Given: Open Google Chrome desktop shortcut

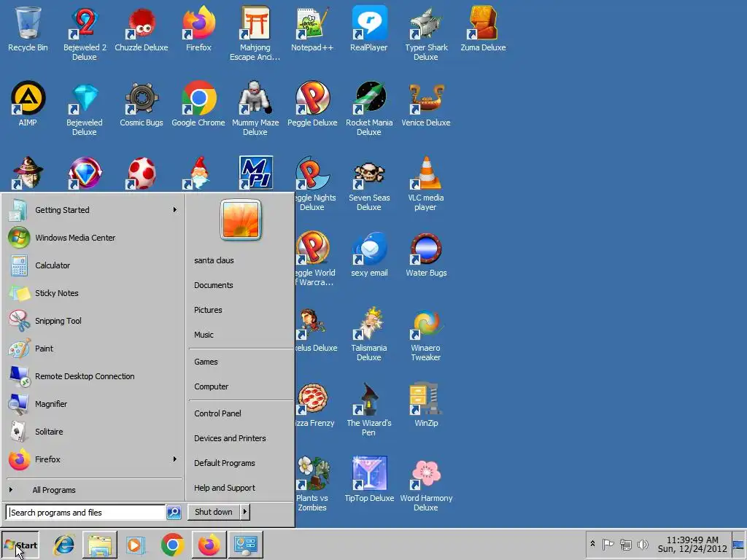Looking at the screenshot, I should pyautogui.click(x=198, y=104).
